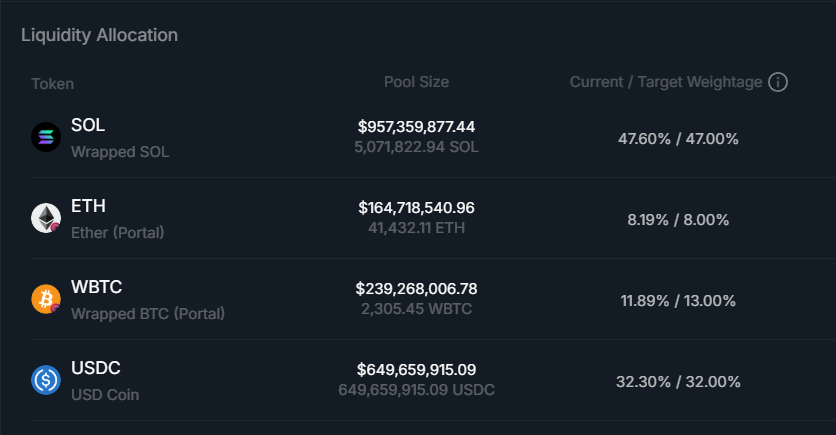The width and height of the screenshot is (836, 435).
Task: Click the USDC pool size $649,659,915.09
Action: tap(416, 369)
